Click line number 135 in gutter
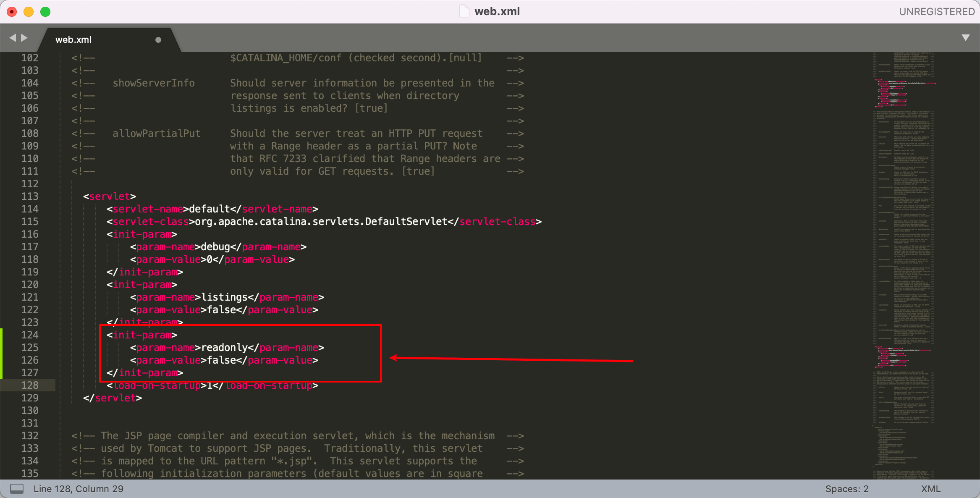Screen dimensions: 980x498 (x=30, y=473)
